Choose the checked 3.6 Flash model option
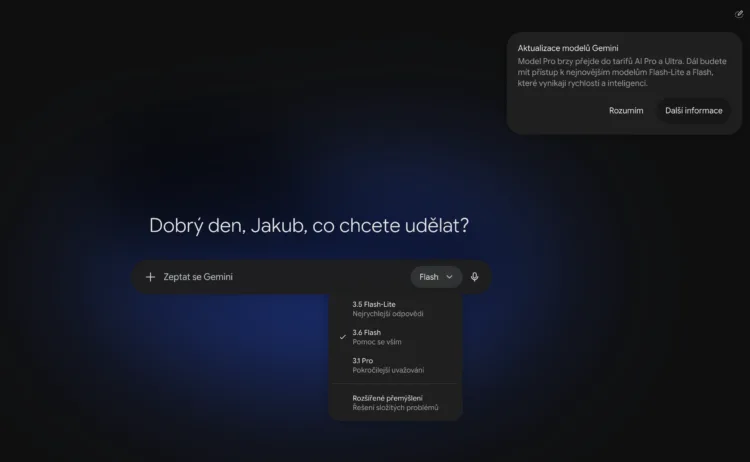This screenshot has height=462, width=750. coord(396,337)
